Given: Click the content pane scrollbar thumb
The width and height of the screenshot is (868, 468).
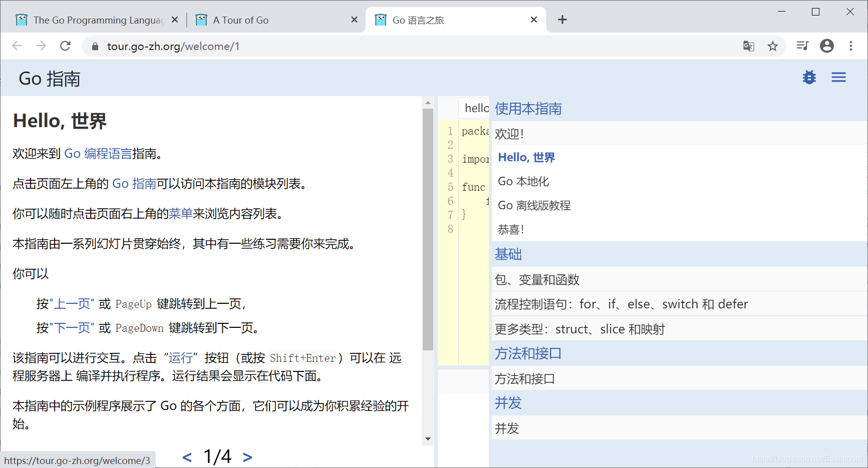Looking at the screenshot, I should [428, 229].
